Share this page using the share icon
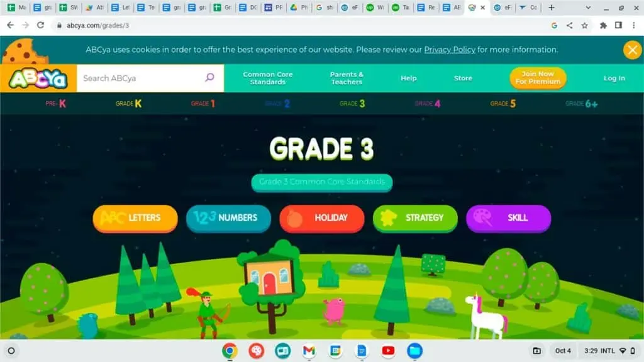This screenshot has width=644, height=362. (x=569, y=25)
